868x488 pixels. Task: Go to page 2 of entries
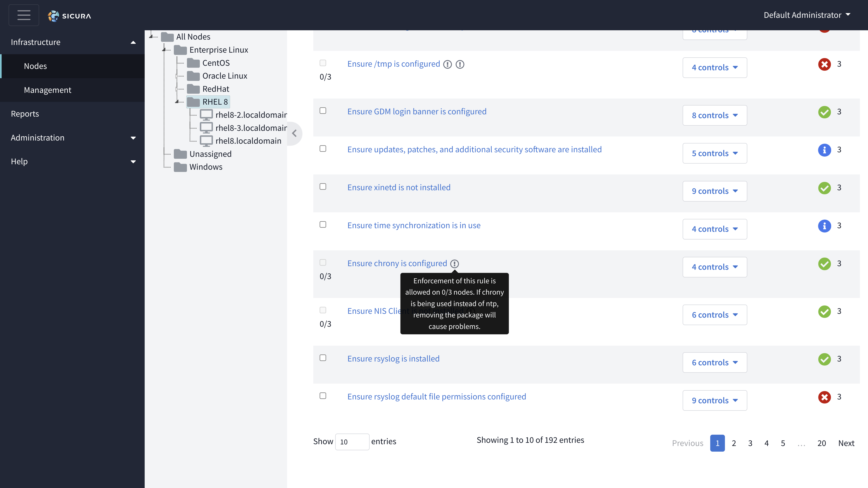click(734, 443)
